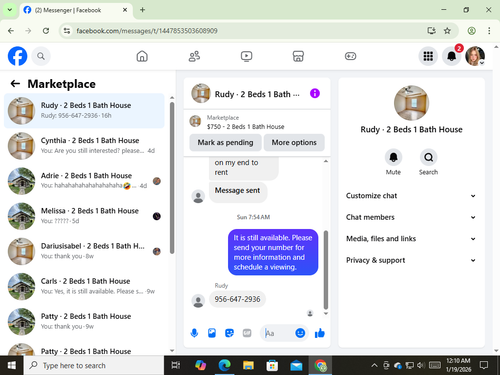Open the Rudy 2 Beds 1 Bath conversation
This screenshot has width=500, height=375.
coord(84,110)
